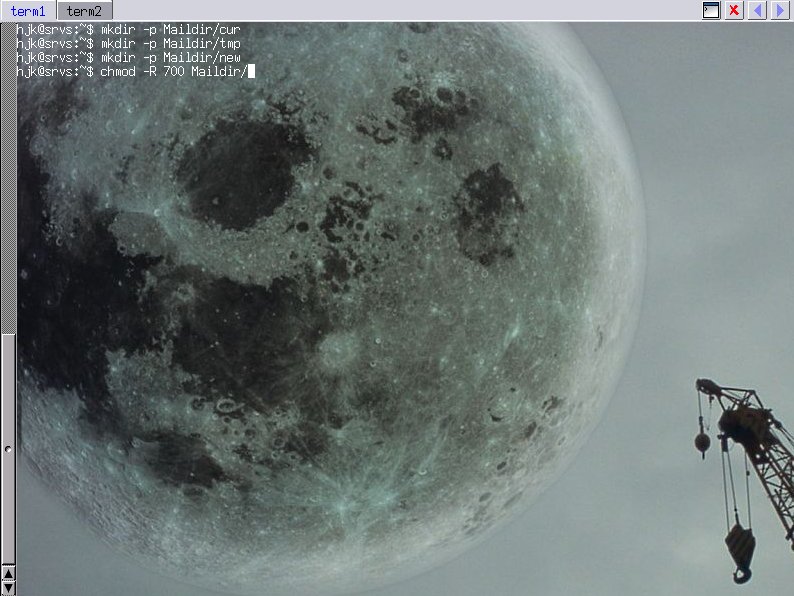Click the block cursor after 'Maildir/'
The width and height of the screenshot is (794, 596).
(x=251, y=71)
